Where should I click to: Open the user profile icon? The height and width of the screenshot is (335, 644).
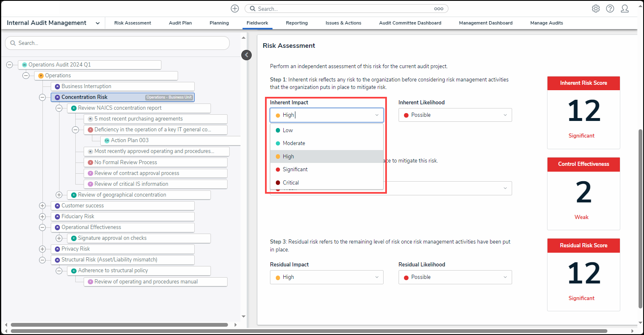(x=624, y=9)
